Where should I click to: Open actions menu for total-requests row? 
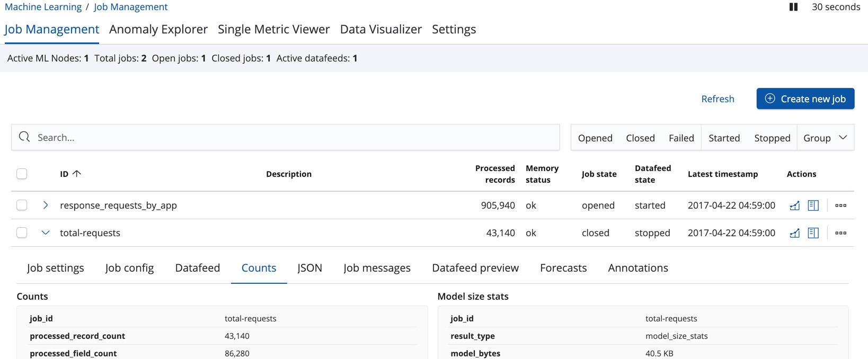840,233
